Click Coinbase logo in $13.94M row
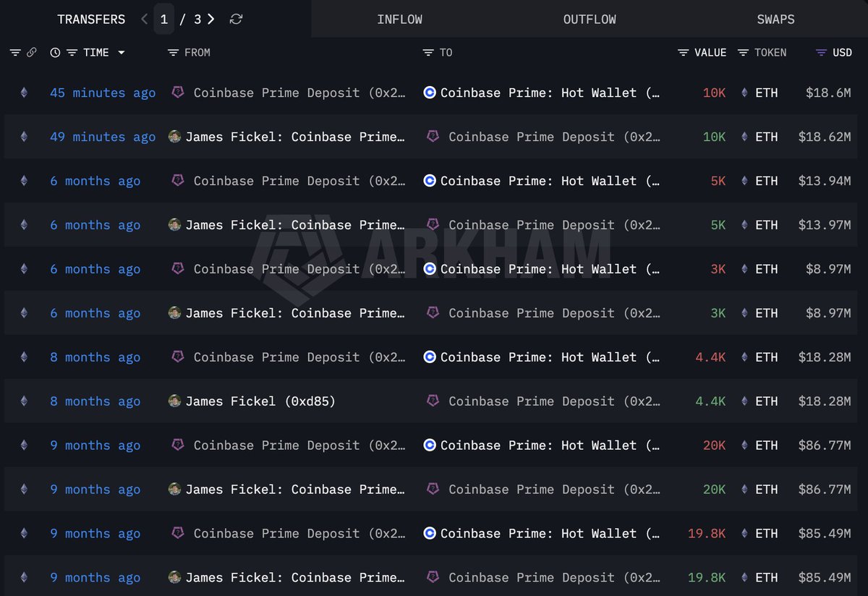 430,181
